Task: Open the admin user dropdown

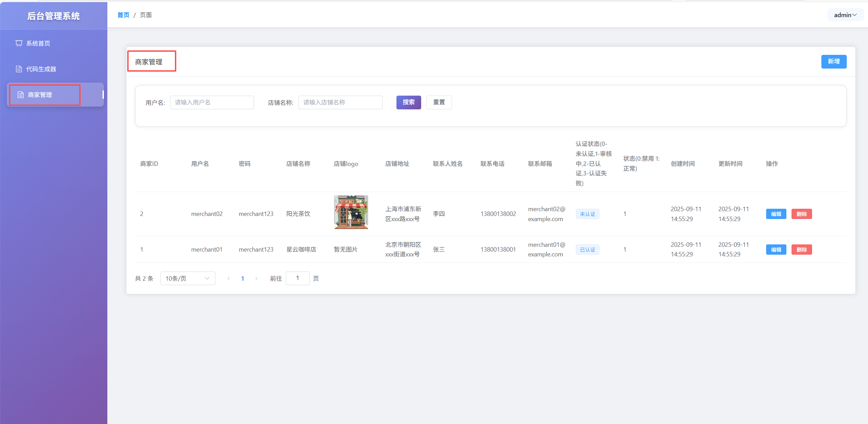Action: [845, 15]
